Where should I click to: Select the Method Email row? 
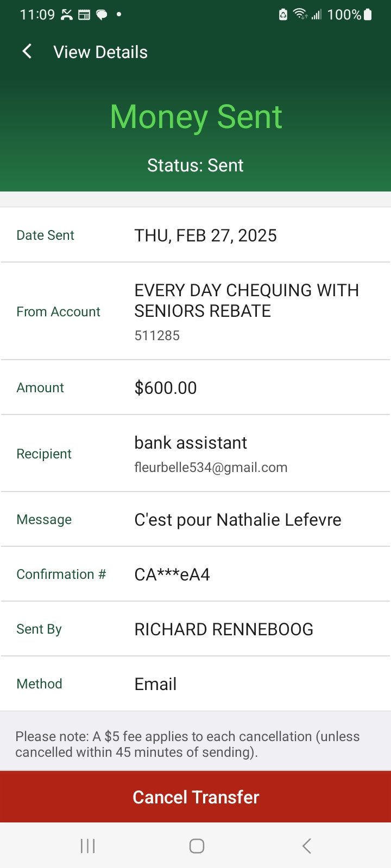tap(195, 684)
